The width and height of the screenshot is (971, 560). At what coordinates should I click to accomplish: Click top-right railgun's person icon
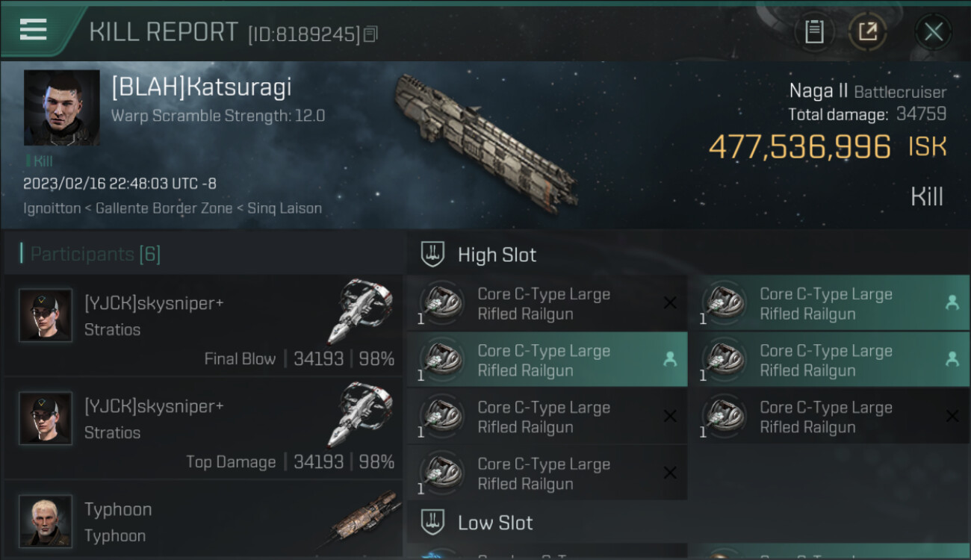[x=952, y=303]
